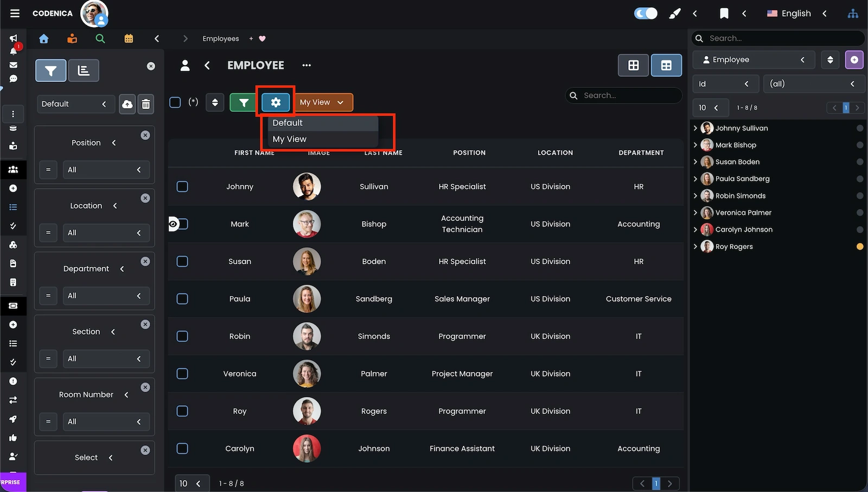The width and height of the screenshot is (868, 492).
Task: Open the calendar icon in the top toolbar
Action: click(x=129, y=39)
